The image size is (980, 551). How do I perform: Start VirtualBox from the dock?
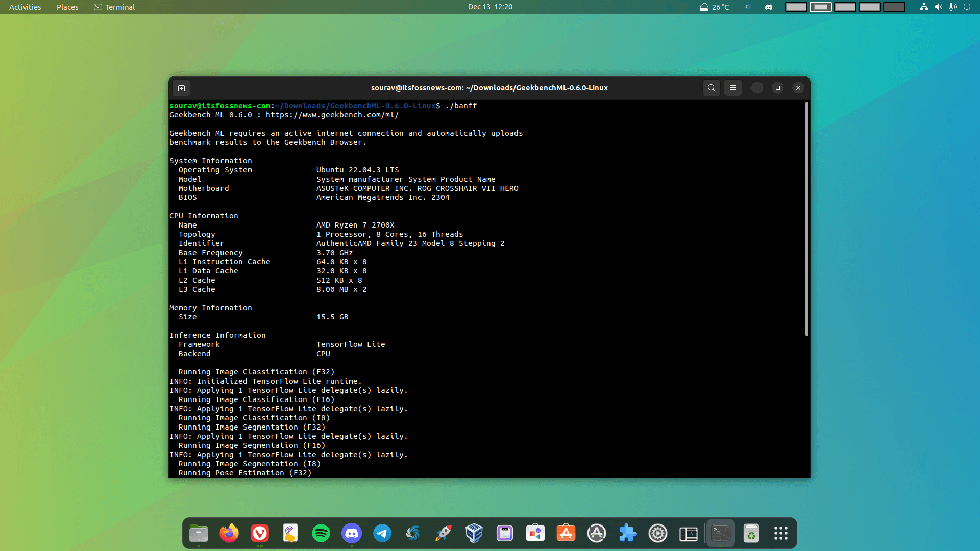pyautogui.click(x=474, y=533)
